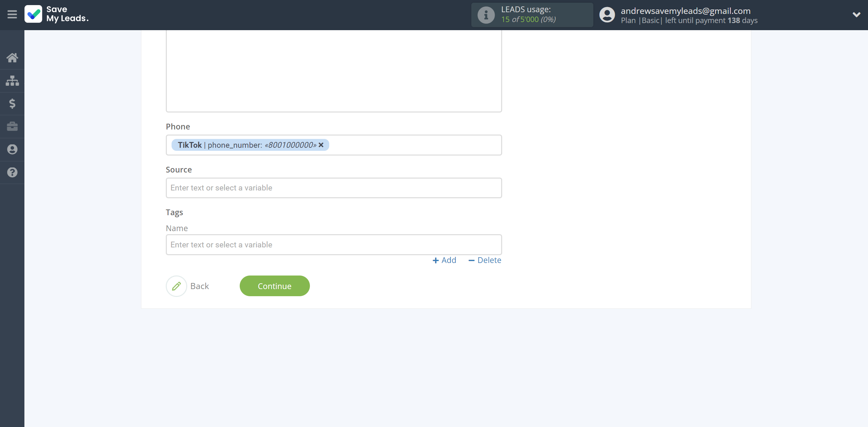Open the profile user icon in sidebar
868x427 pixels.
coord(12,149)
